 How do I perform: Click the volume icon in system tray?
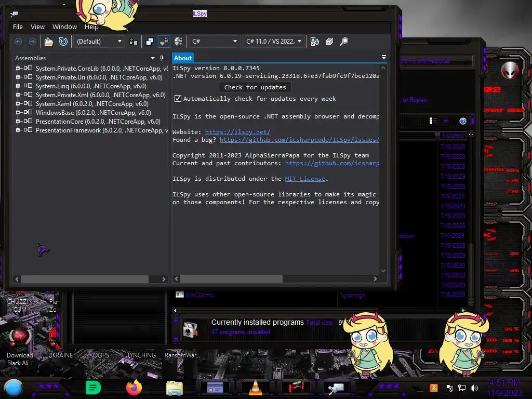pos(475,388)
